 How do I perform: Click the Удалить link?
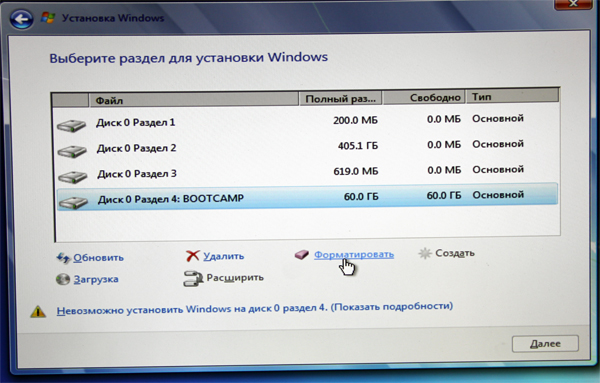coord(223,256)
